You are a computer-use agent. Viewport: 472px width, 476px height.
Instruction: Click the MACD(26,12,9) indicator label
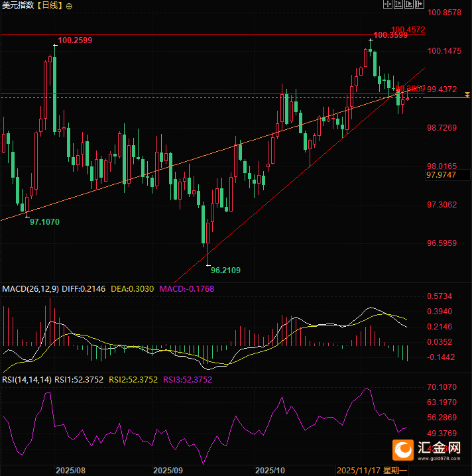click(x=30, y=289)
